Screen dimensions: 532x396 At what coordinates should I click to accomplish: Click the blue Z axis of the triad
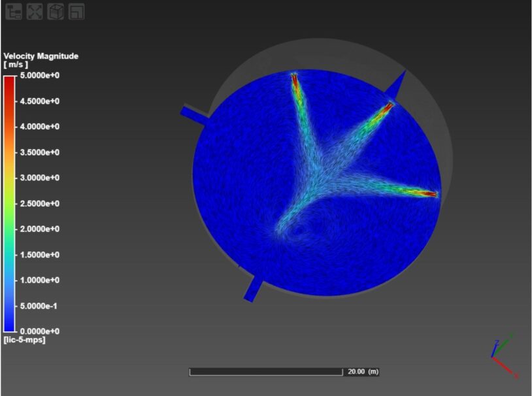pos(494,346)
